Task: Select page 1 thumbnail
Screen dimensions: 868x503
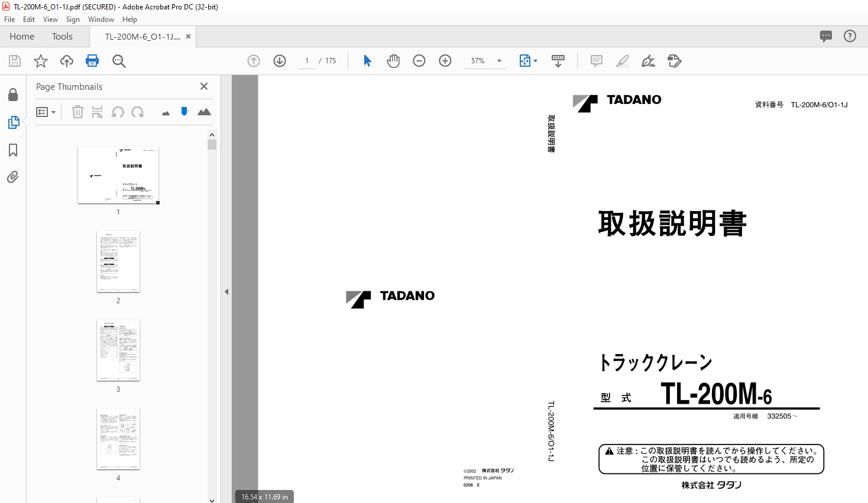Action: (x=118, y=175)
